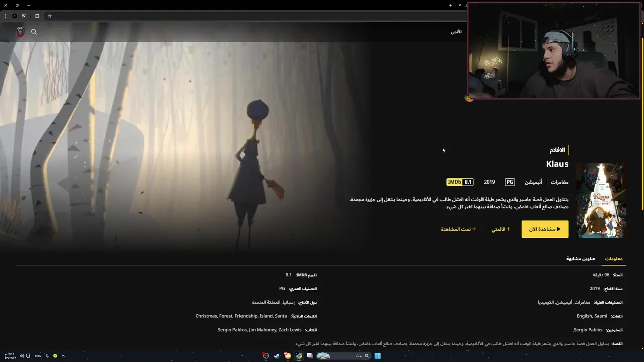
Task: Click the PG rating badge
Action: pos(510,182)
